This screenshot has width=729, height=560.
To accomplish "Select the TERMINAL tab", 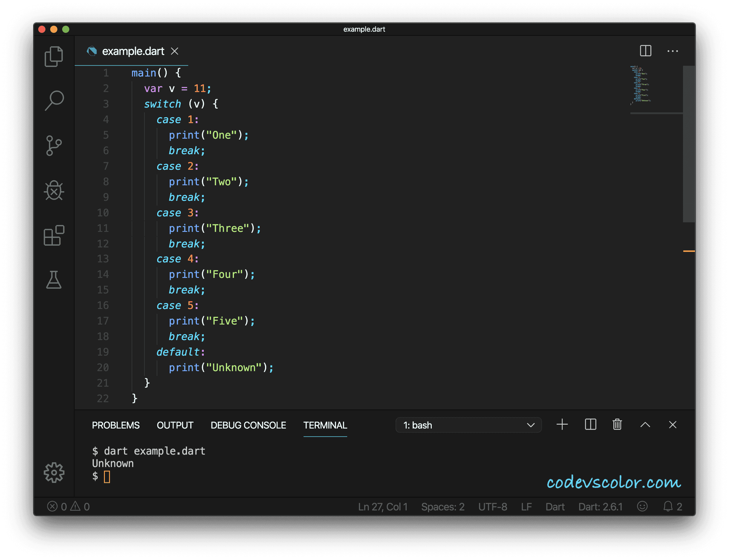I will coord(325,425).
